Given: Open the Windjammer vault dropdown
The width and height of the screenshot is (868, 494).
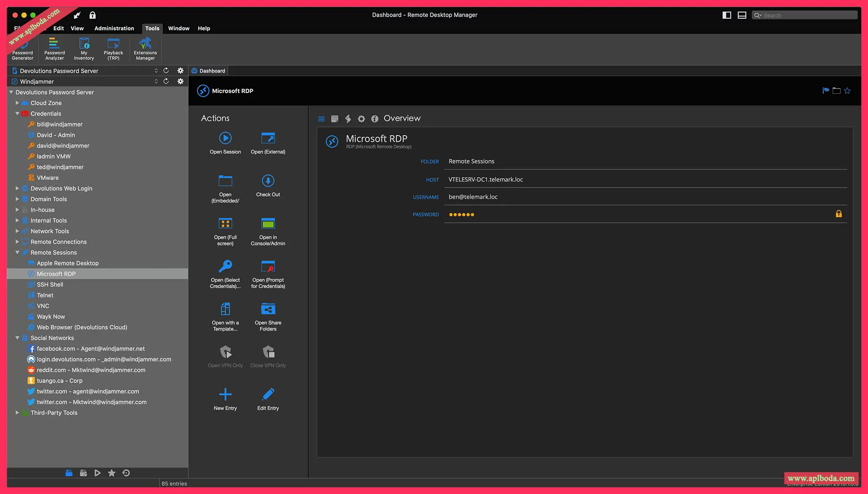Looking at the screenshot, I should tap(156, 81).
